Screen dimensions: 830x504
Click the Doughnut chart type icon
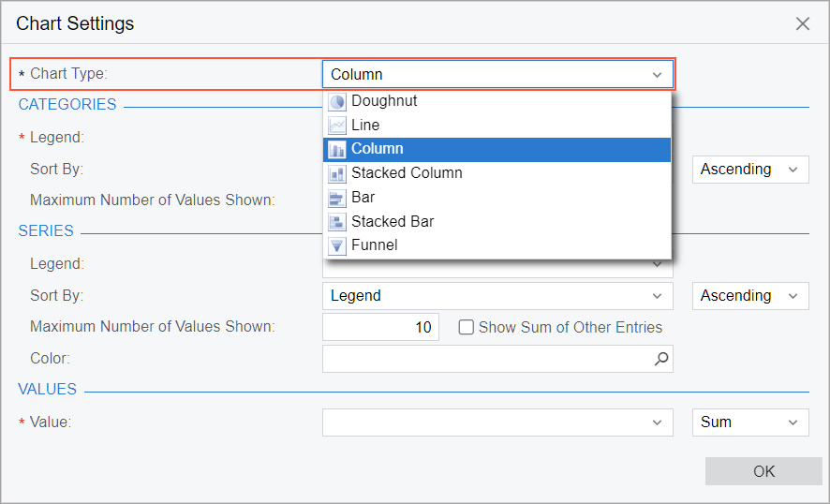(x=337, y=101)
